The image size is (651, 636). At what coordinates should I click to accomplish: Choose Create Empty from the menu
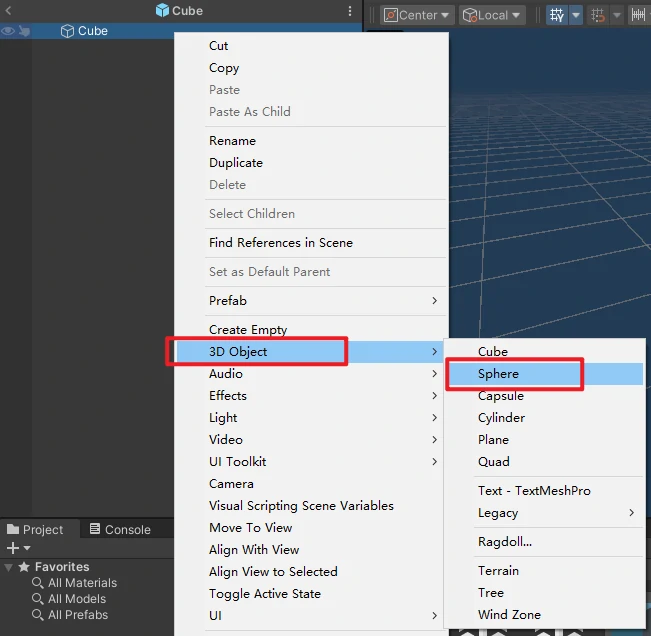point(248,330)
